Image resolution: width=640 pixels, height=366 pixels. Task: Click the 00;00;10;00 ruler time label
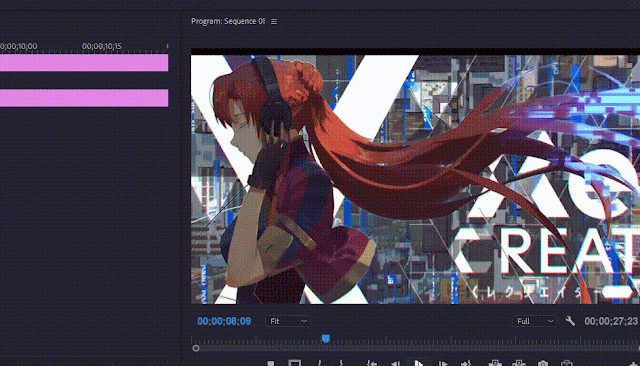(x=18, y=46)
